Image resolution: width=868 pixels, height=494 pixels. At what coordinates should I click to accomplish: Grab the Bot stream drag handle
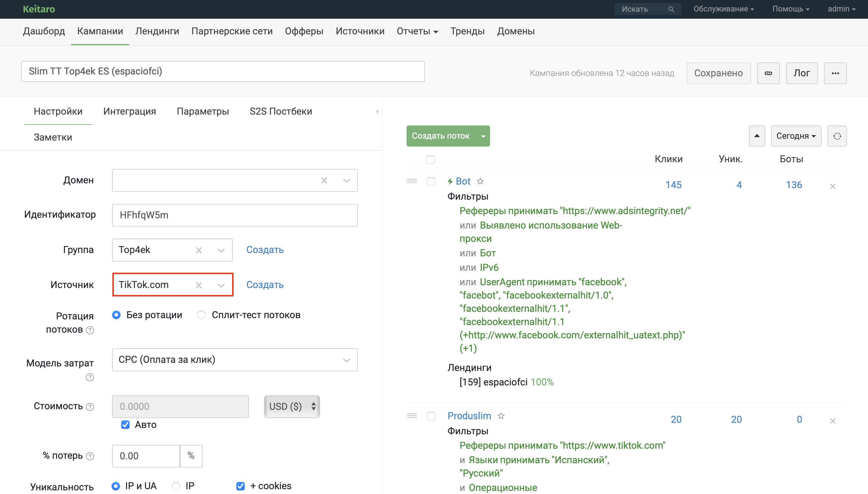click(x=412, y=181)
